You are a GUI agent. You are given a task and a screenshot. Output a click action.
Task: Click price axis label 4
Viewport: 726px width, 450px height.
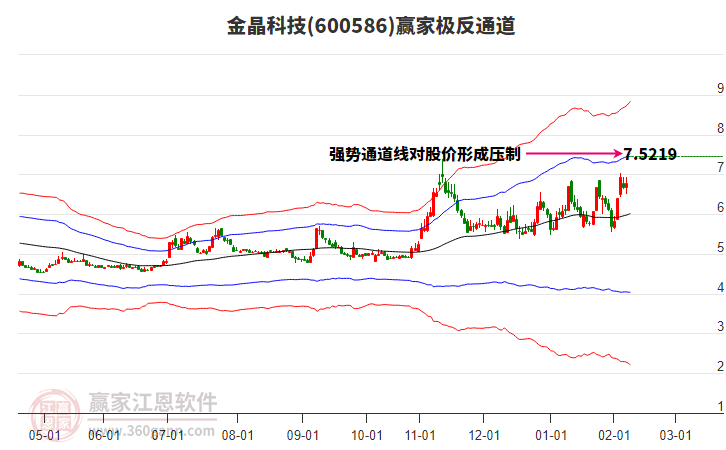click(720, 287)
